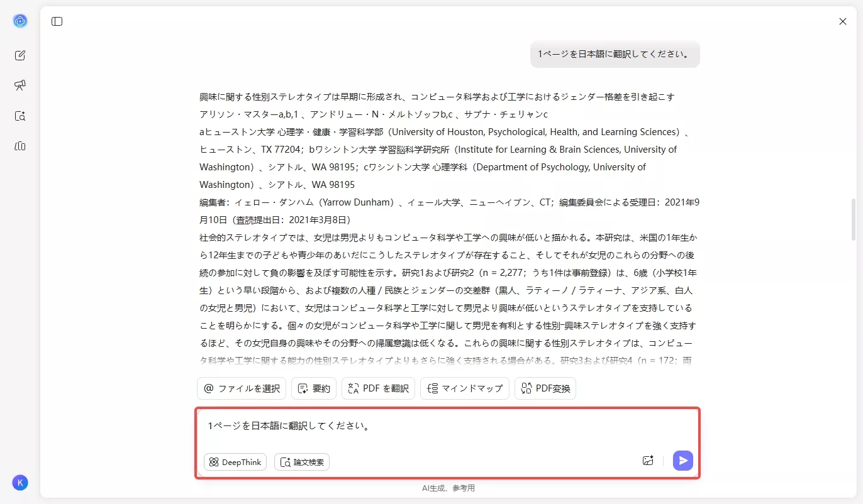Close the chat view with the X
This screenshot has height=504, width=863.
pos(843,21)
